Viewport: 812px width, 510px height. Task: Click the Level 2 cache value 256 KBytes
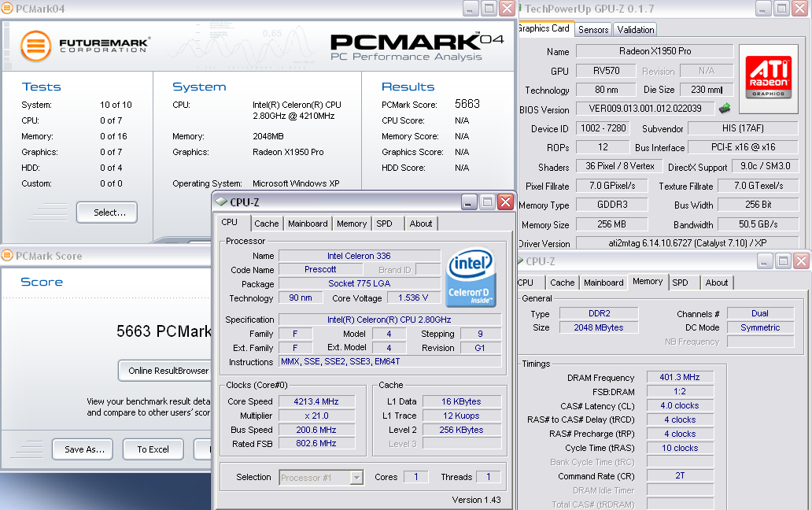(461, 430)
